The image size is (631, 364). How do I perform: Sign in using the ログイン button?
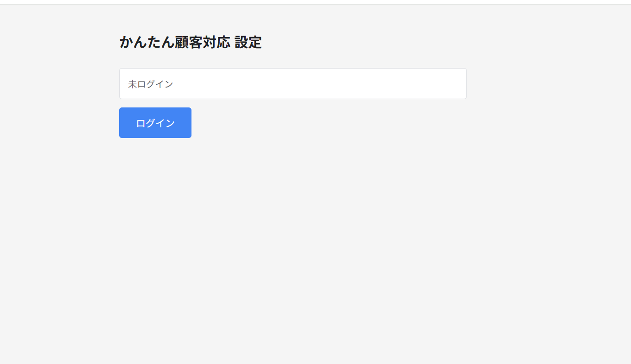155,123
